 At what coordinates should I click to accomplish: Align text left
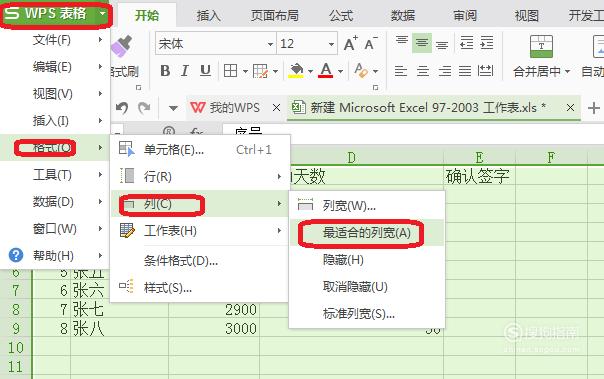coord(401,71)
